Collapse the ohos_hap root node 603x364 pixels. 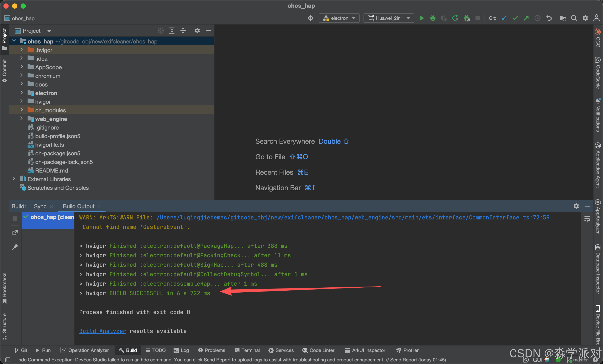pos(14,41)
